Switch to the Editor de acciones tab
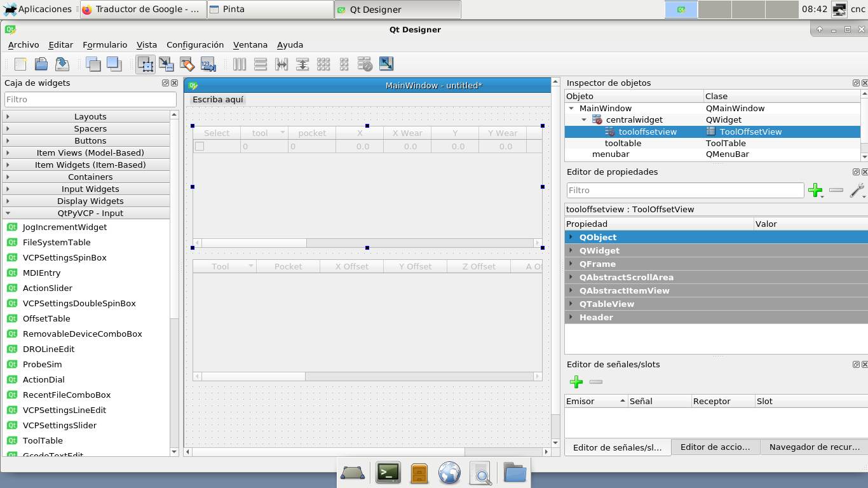This screenshot has height=488, width=868. 715,447
